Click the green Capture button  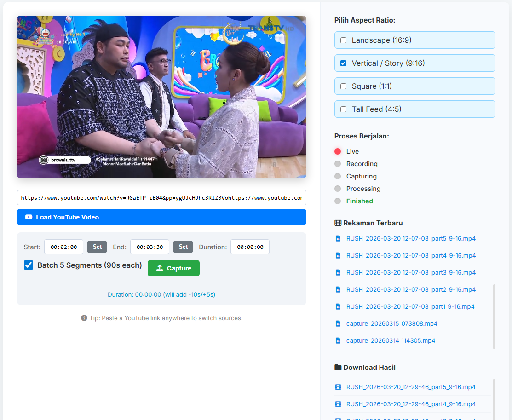[173, 268]
